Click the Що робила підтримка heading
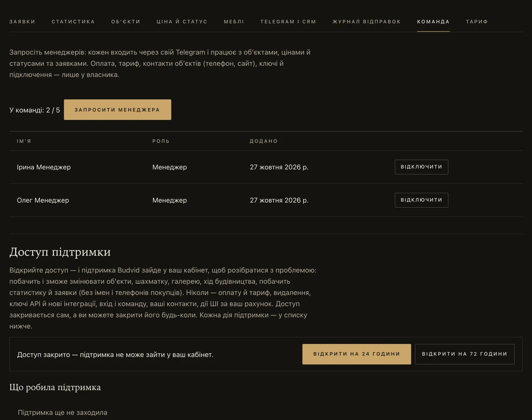The height and width of the screenshot is (420, 532). pyautogui.click(x=55, y=387)
